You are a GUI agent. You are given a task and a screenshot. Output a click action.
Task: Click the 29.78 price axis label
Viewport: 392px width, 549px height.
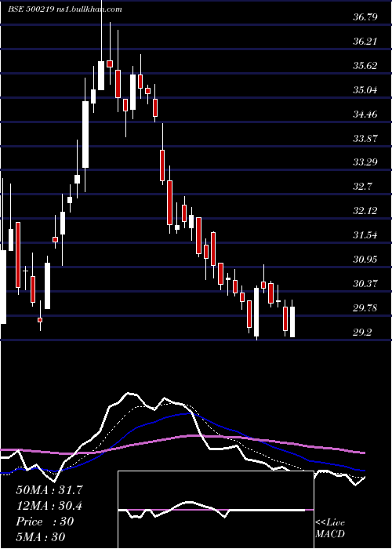coord(365,308)
